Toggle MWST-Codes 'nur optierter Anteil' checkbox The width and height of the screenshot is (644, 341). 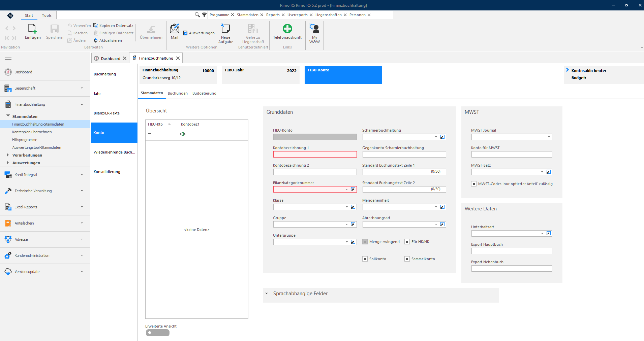pos(474,184)
